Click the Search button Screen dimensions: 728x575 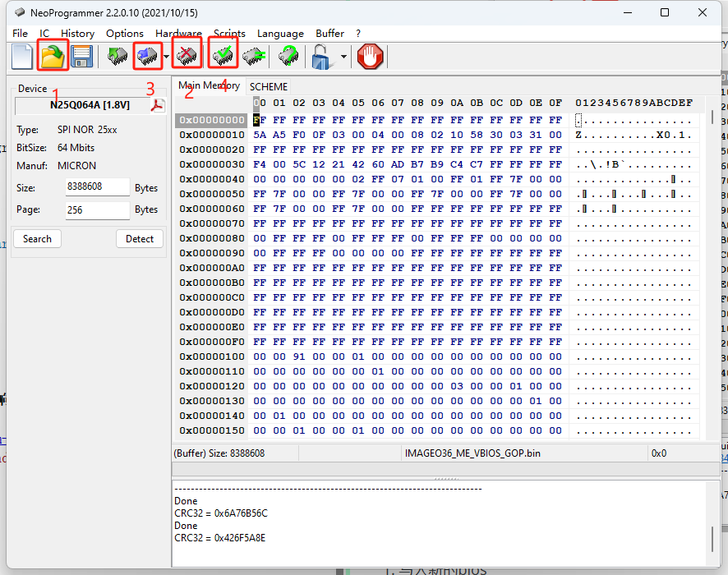pyautogui.click(x=37, y=239)
